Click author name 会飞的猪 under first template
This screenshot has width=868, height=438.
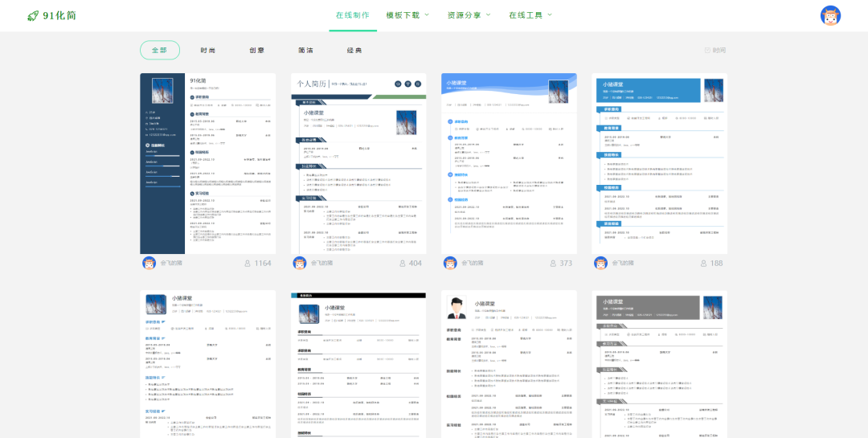(x=171, y=263)
